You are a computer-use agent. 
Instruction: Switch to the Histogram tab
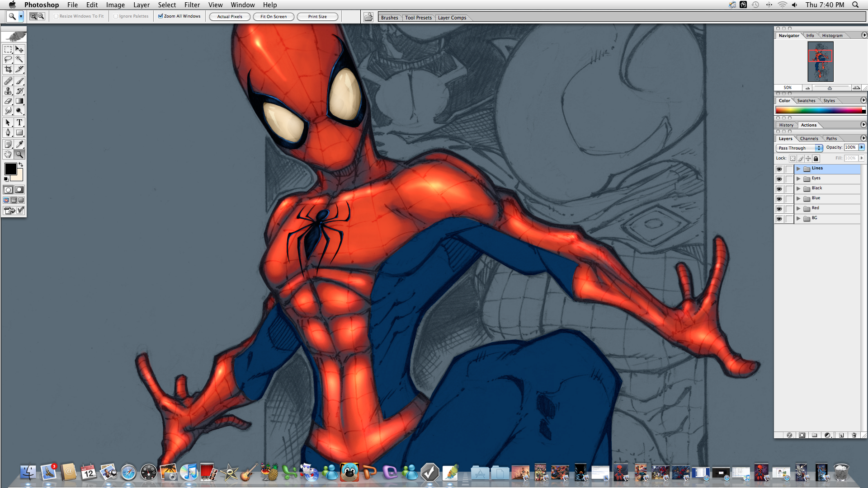coord(832,36)
